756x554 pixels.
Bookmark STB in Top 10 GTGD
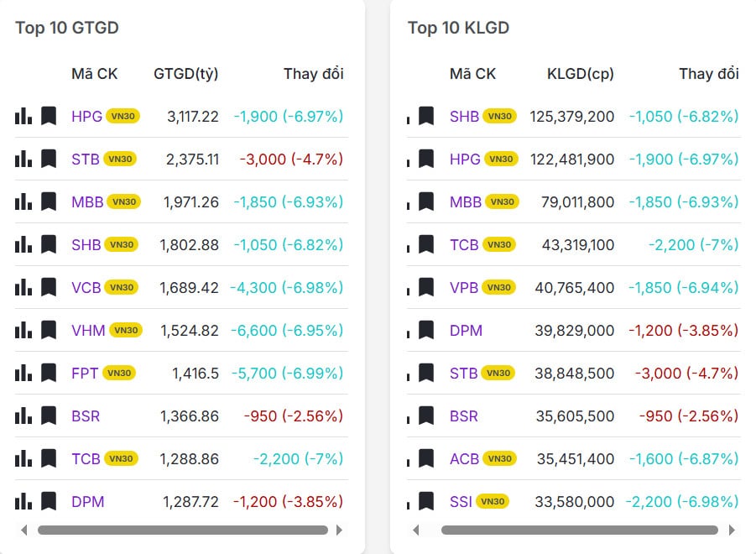point(49,159)
